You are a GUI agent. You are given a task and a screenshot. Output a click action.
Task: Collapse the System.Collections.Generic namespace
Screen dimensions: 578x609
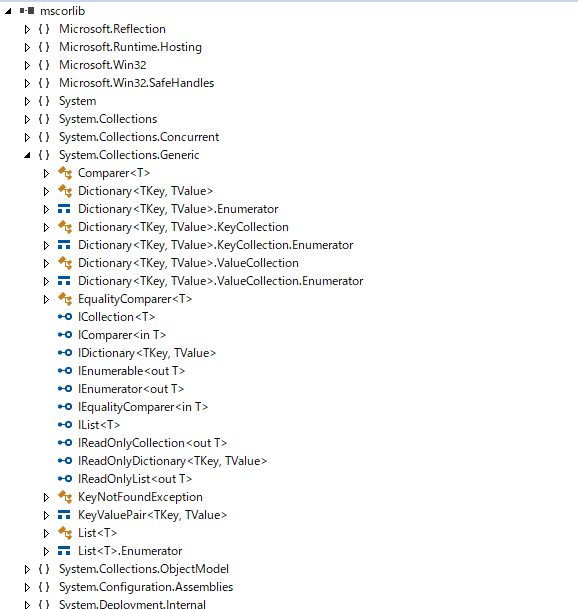27,155
